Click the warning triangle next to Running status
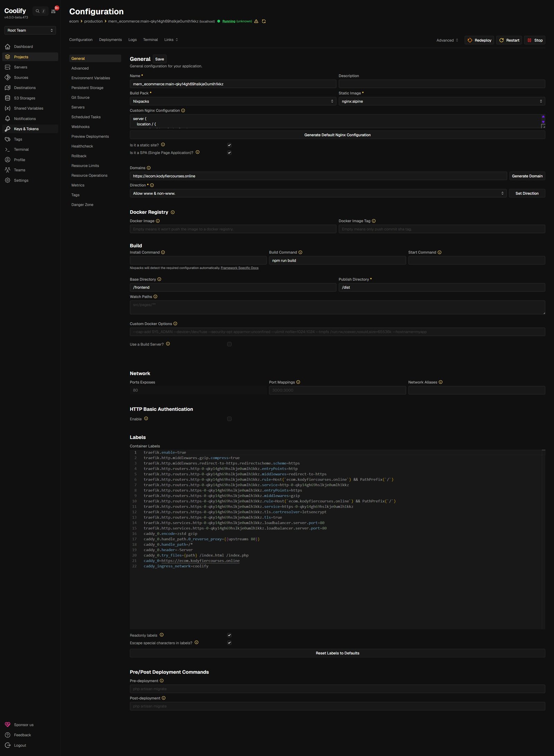554x756 pixels. pos(256,21)
